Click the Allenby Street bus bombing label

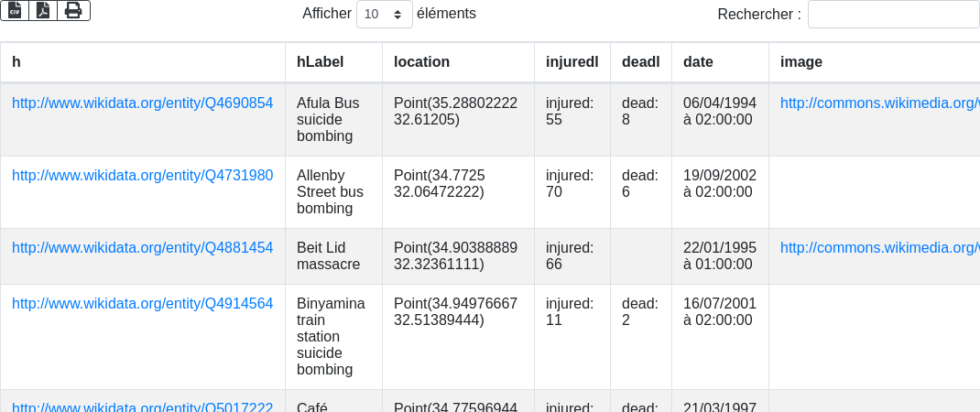coord(330,192)
